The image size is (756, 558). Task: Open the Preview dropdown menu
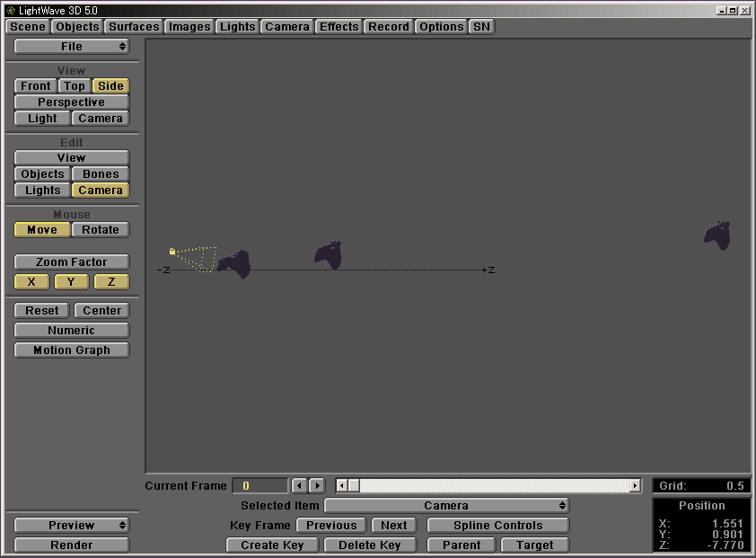[x=71, y=525]
